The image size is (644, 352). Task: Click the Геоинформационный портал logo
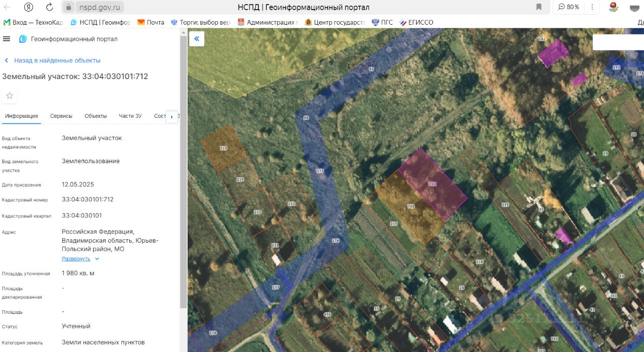(23, 39)
